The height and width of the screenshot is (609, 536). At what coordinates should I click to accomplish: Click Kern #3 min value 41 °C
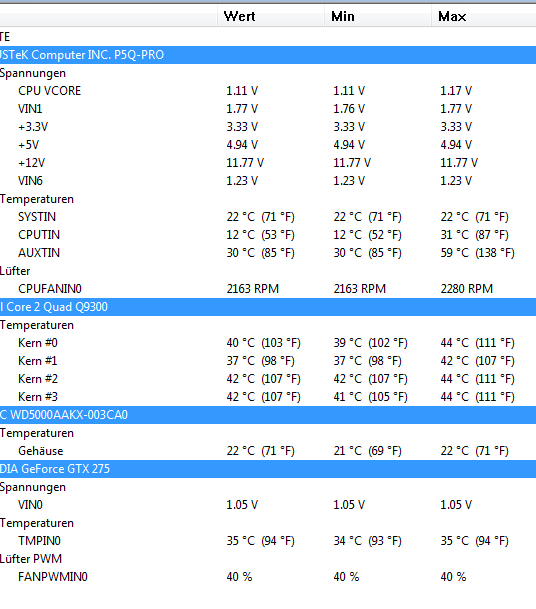[371, 397]
